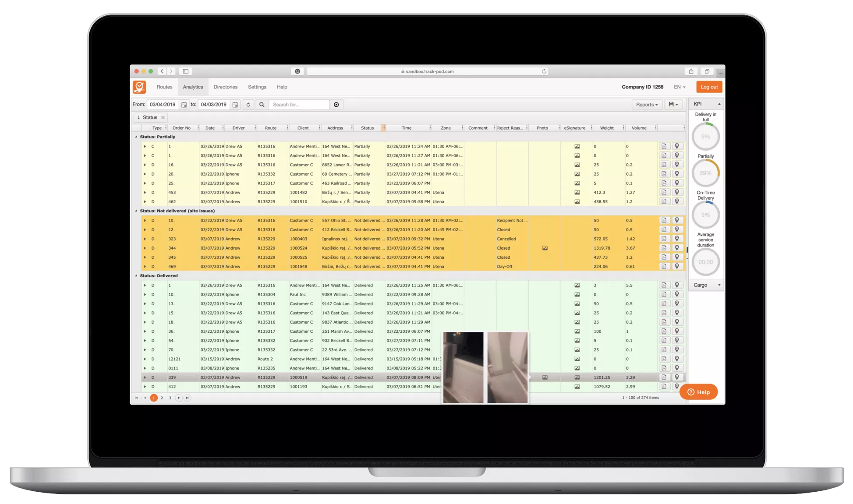The image size is (853, 504).
Task: Click the On-Time Delivery gauge
Action: (705, 215)
